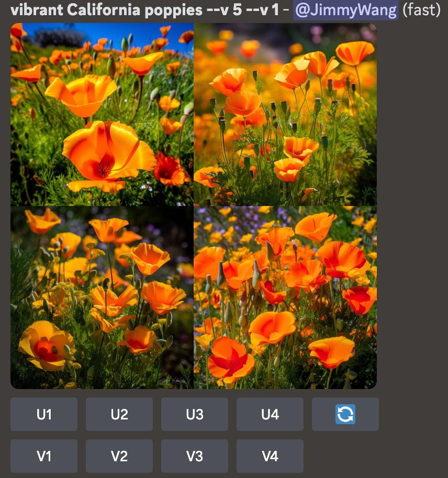Click the blue re-roll refresh icon
Screen dimensions: 448x478
click(x=345, y=414)
